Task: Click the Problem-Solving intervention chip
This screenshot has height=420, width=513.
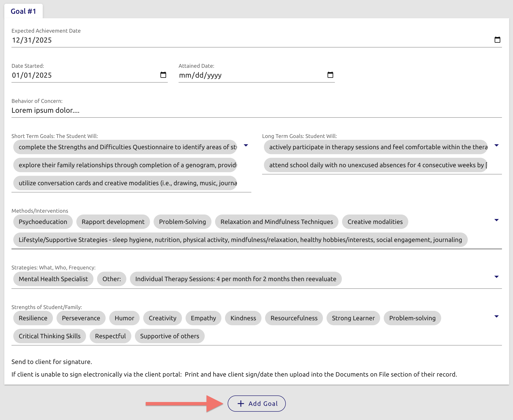Action: (183, 222)
